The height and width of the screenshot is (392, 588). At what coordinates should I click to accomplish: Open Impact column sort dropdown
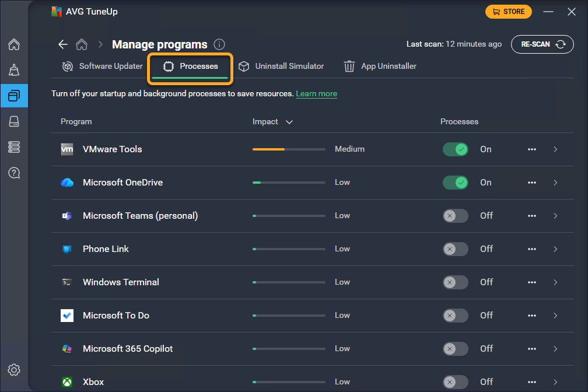289,122
